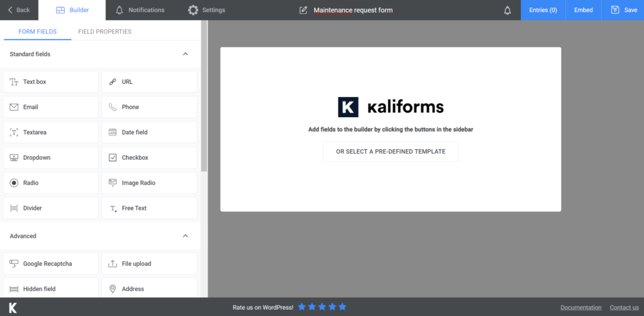Open the Settings tab

[x=206, y=10]
